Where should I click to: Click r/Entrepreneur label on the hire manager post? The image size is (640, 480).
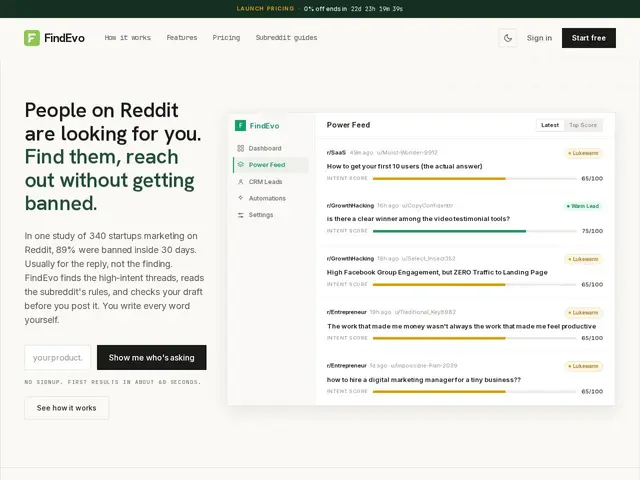[347, 366]
